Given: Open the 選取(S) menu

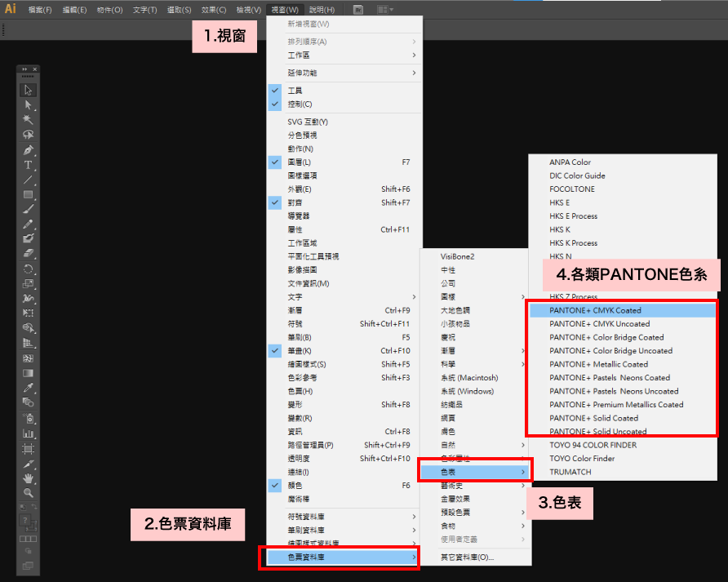Looking at the screenshot, I should 180,10.
